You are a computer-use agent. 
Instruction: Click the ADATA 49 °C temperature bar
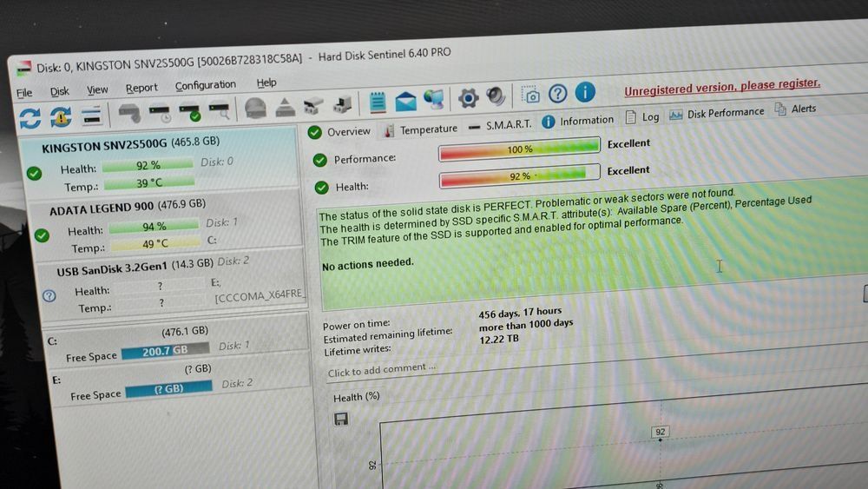pos(155,244)
